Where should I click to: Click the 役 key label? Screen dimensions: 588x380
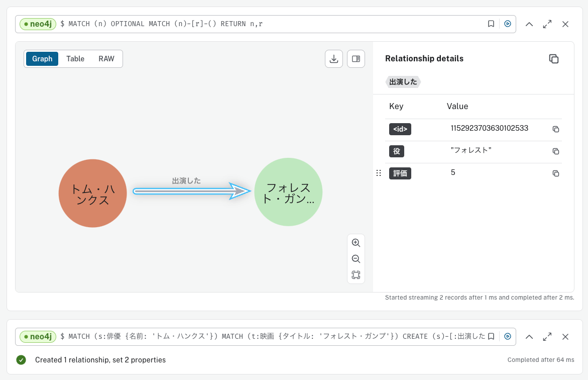click(x=396, y=151)
